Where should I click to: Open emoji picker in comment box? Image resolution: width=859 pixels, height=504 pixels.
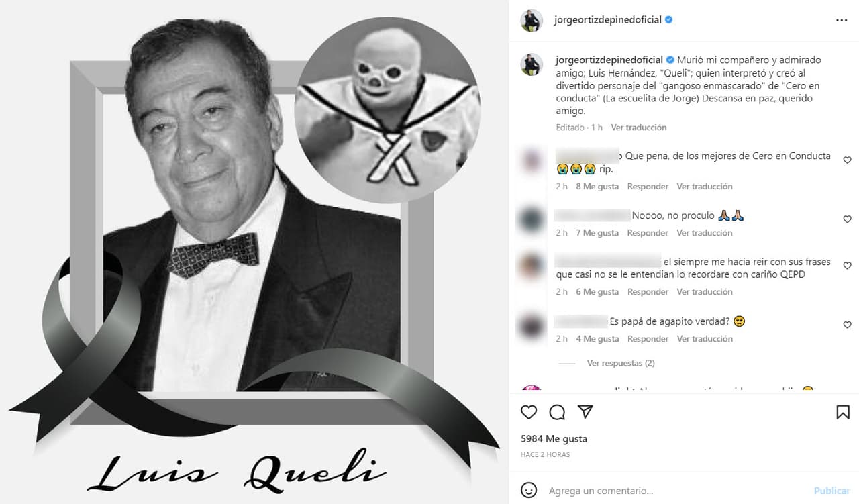pyautogui.click(x=529, y=491)
